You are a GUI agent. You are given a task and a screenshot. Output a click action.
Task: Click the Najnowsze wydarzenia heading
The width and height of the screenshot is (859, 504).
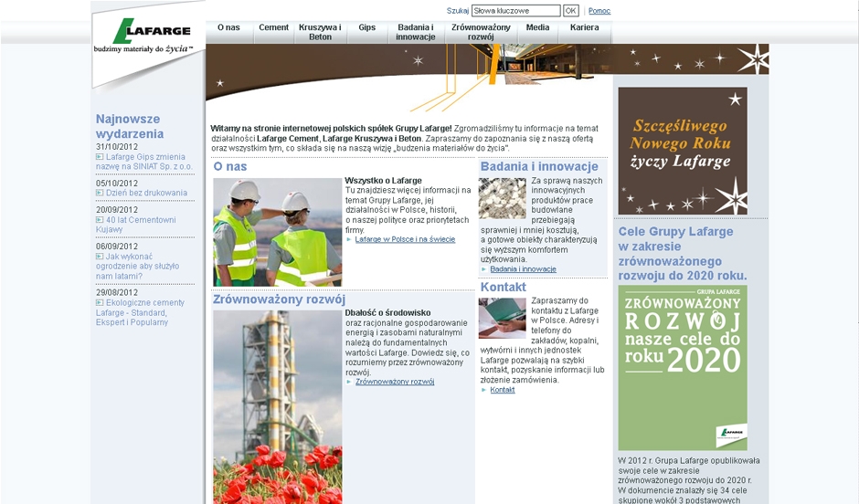coord(130,126)
